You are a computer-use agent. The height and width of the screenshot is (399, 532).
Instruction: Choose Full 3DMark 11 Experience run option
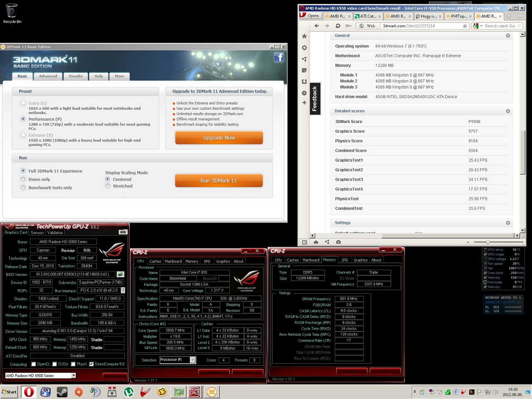(23, 171)
